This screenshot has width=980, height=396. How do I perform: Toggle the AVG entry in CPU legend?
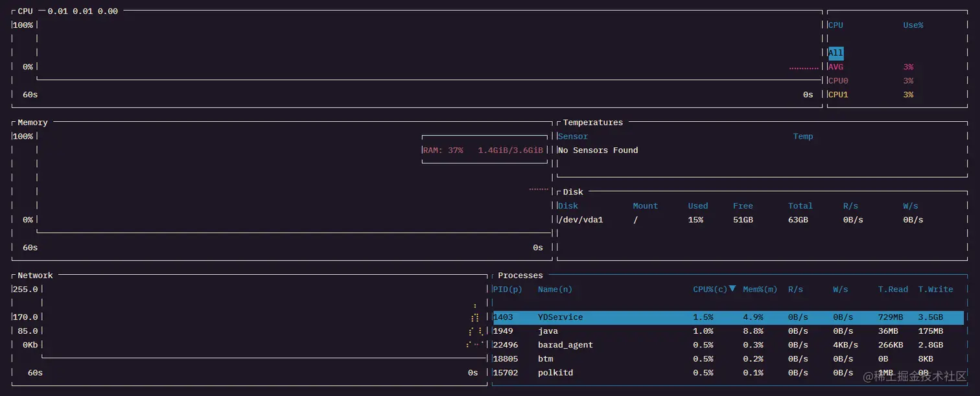pyautogui.click(x=835, y=67)
